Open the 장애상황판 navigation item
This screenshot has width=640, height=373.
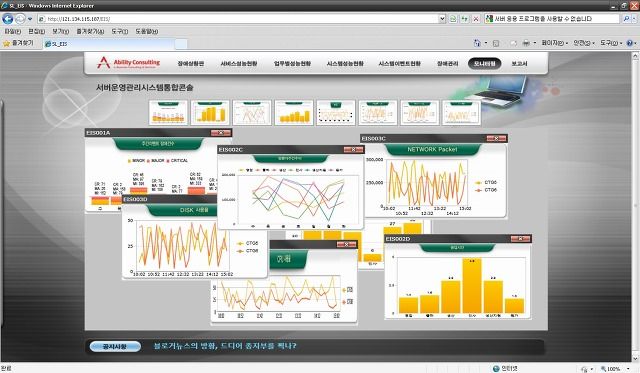pyautogui.click(x=191, y=64)
